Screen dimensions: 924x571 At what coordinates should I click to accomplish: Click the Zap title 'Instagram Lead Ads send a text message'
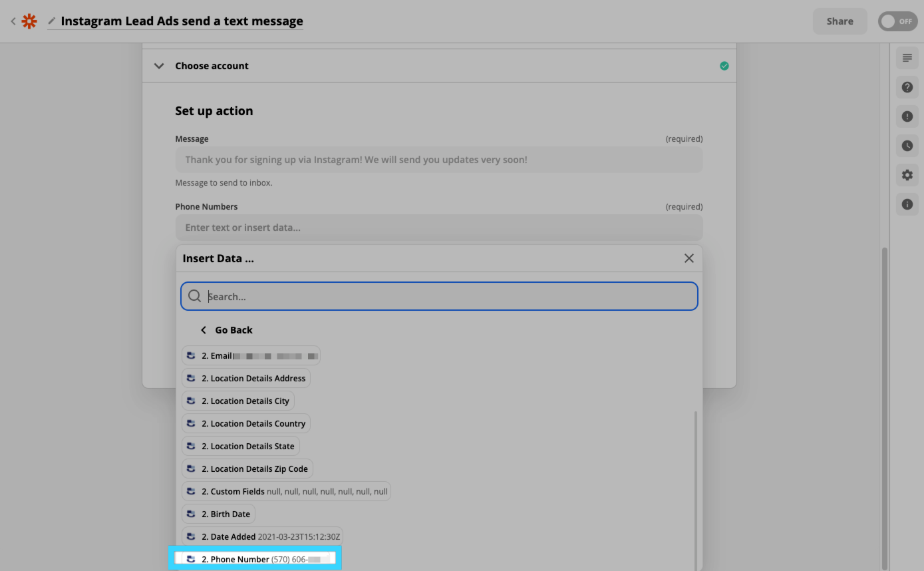point(182,21)
